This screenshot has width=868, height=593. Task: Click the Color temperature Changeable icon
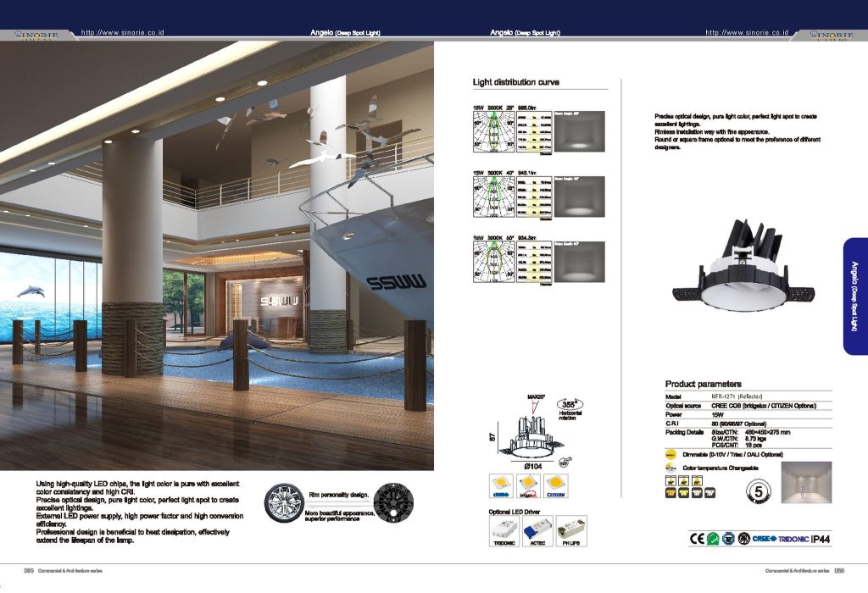click(670, 467)
